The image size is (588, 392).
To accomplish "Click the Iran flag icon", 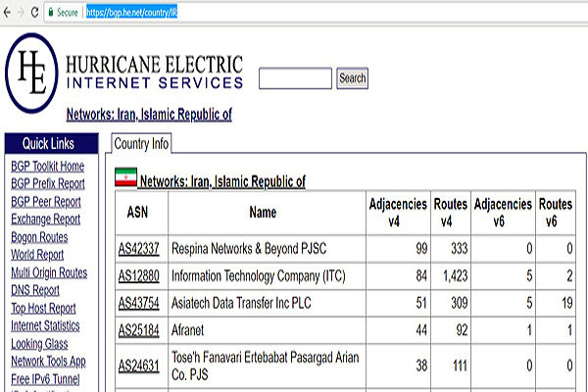I will 126,177.
